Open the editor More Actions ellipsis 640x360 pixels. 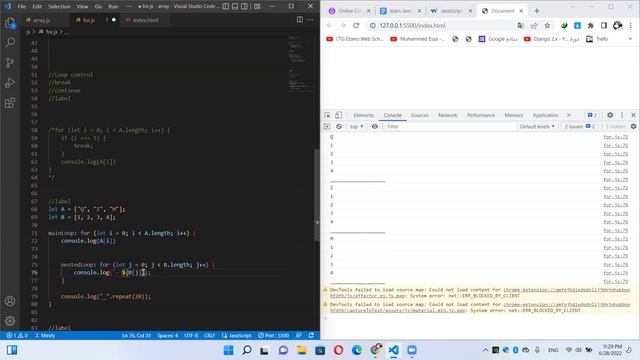(311, 20)
